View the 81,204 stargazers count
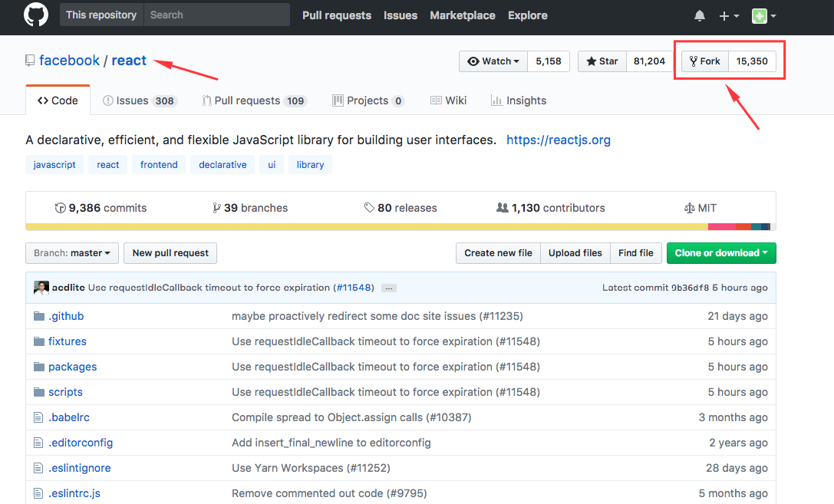 click(x=649, y=61)
